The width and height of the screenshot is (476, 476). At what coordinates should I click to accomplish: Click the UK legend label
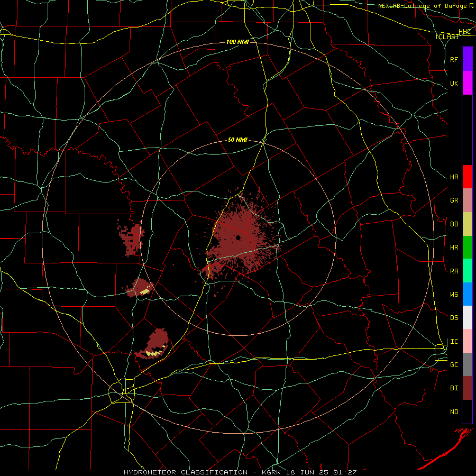click(454, 83)
